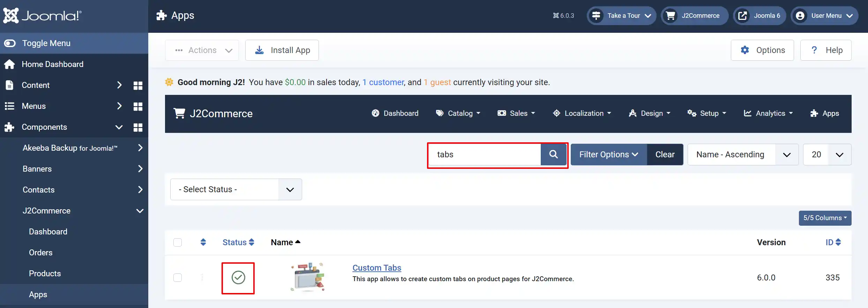Screen dimensions: 868x308
Task: Click the Apps puzzle icon in page title
Action: [x=161, y=15]
